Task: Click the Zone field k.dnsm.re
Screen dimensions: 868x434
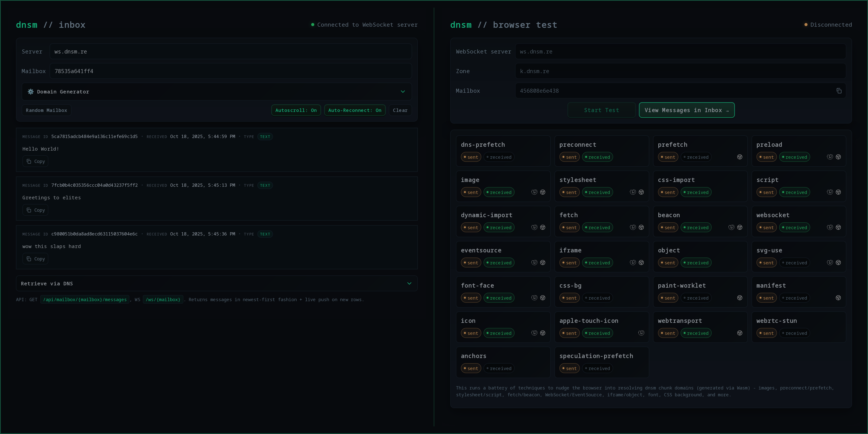Action: pos(680,71)
